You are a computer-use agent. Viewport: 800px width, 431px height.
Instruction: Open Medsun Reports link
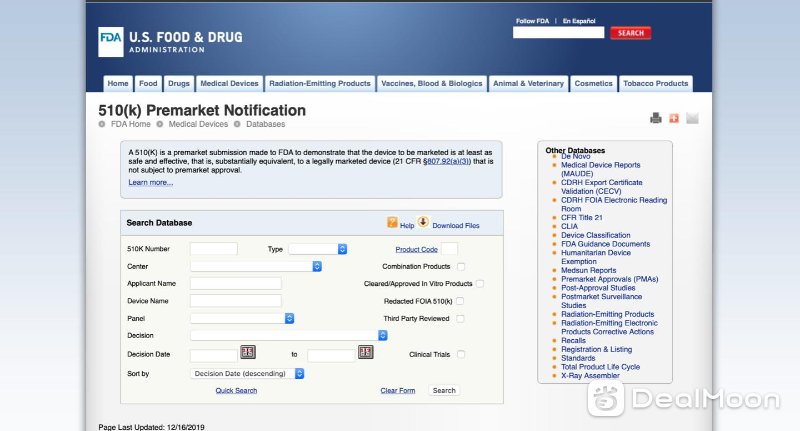tap(588, 270)
